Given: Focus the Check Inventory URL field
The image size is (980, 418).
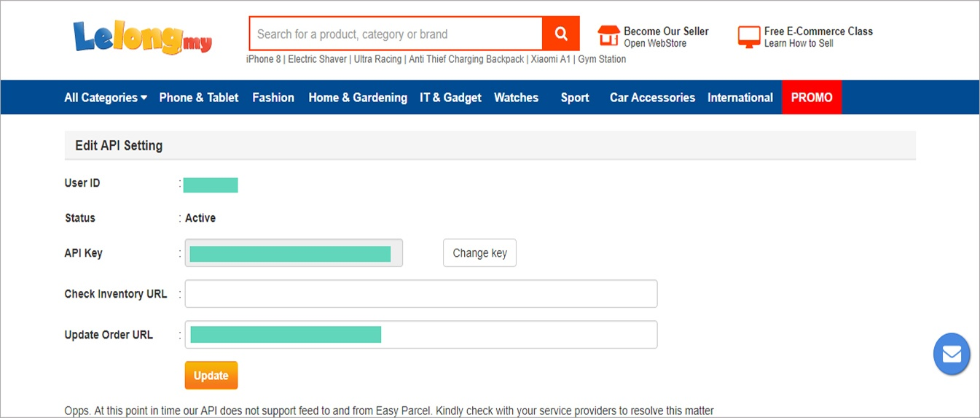Looking at the screenshot, I should coord(421,294).
